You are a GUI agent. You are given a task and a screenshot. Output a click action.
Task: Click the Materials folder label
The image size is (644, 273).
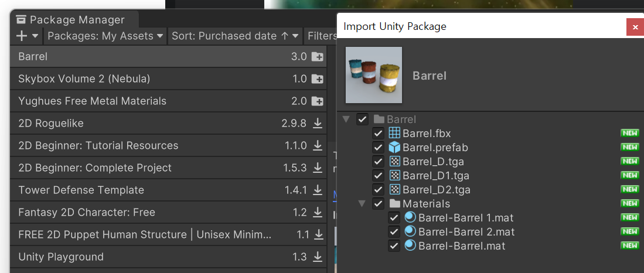[427, 204]
